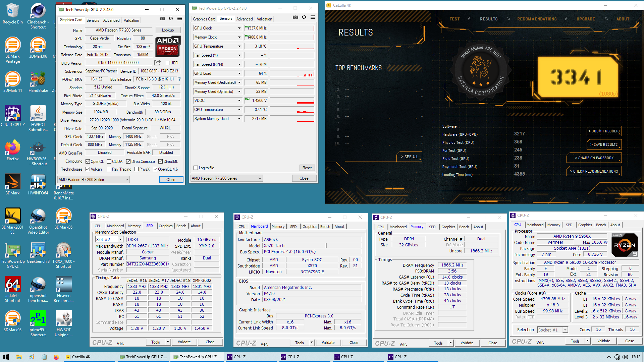This screenshot has height=362, width=644.
Task: Open the hamburger menu in the GPU-Z Graphics Card window
Action: (180, 19)
